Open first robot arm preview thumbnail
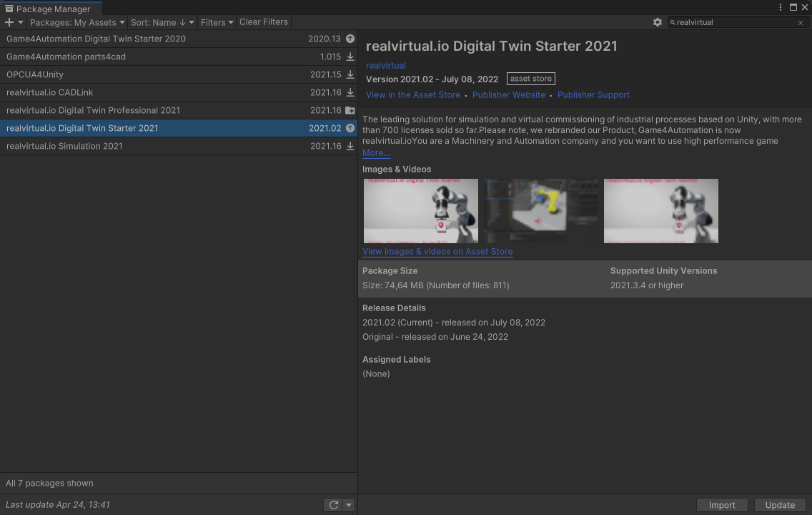This screenshot has width=812, height=515. click(x=420, y=211)
